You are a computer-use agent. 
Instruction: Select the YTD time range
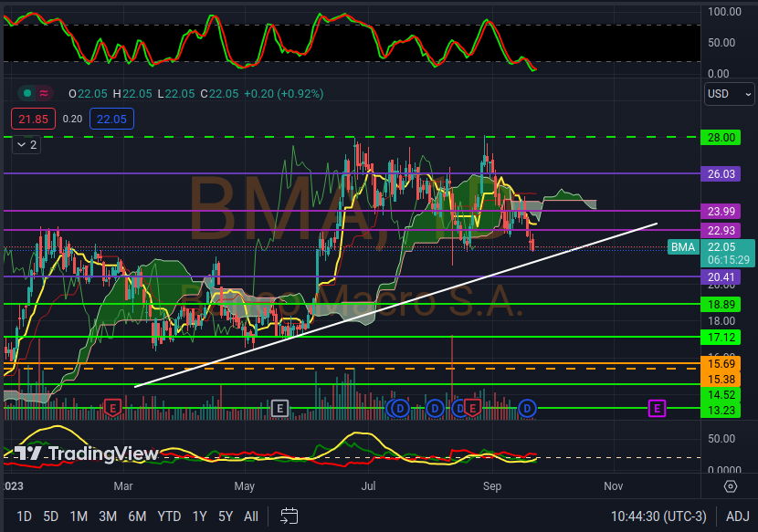(169, 516)
